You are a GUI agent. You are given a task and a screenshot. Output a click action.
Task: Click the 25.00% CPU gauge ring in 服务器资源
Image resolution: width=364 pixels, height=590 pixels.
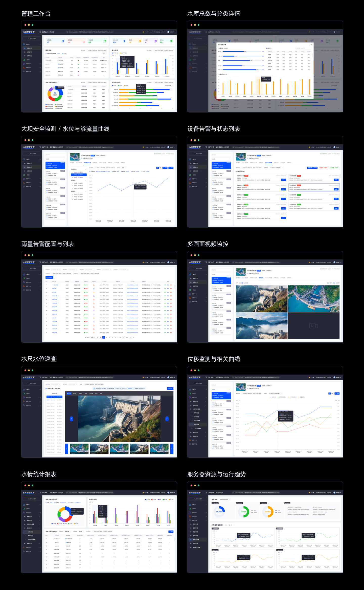click(219, 512)
